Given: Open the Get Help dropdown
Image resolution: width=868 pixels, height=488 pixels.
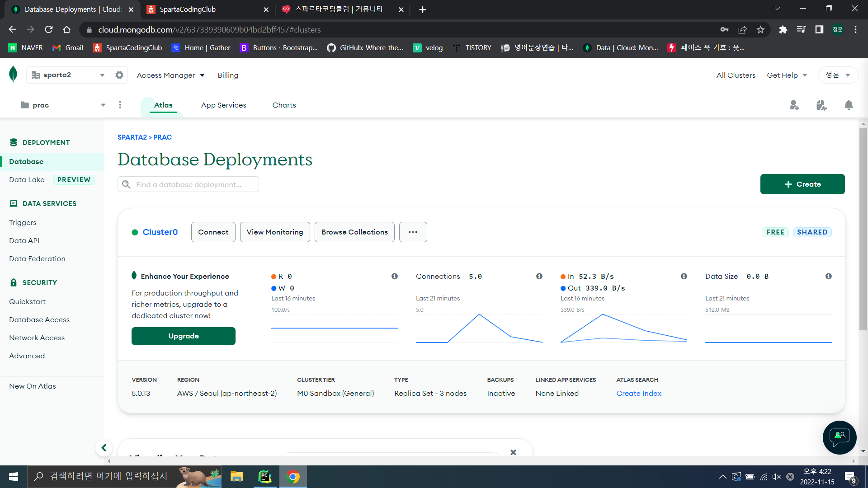Looking at the screenshot, I should 787,75.
